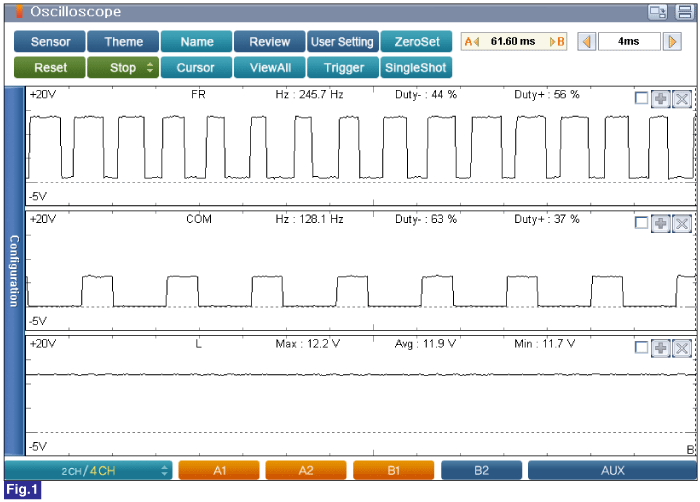
Task: Decrease time base with left arrow
Action: pyautogui.click(x=587, y=42)
